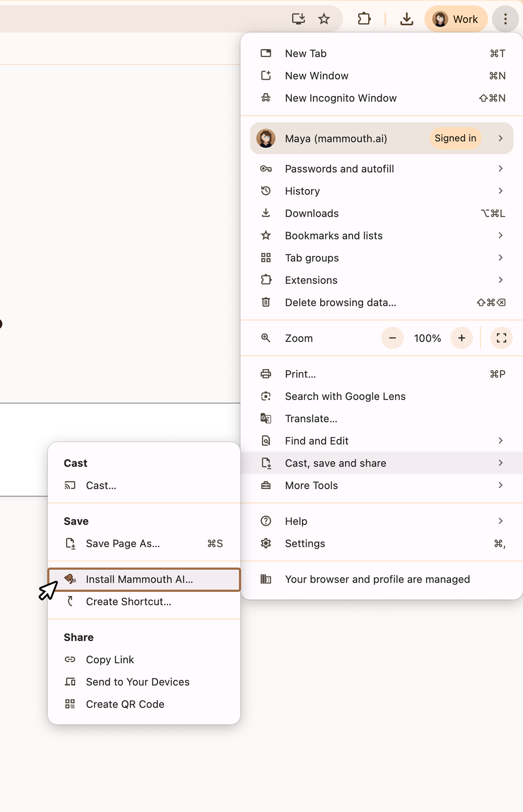Enter full screen mode via zoom row icon
This screenshot has width=523, height=812.
tap(502, 338)
